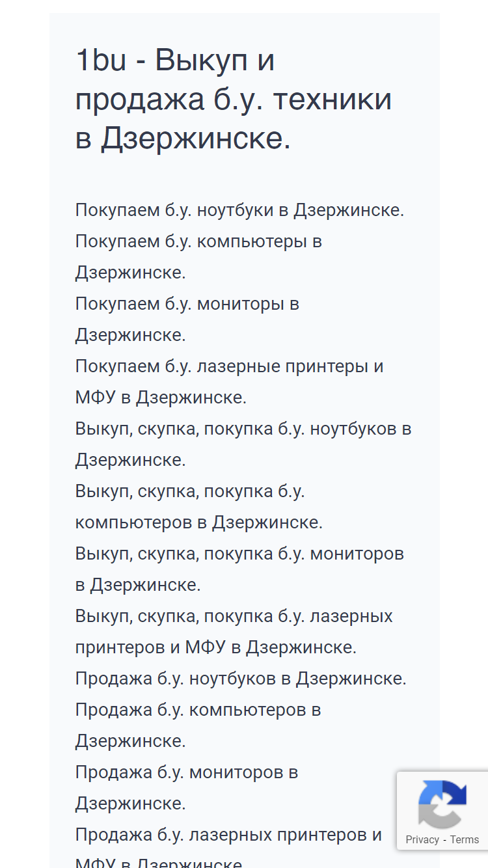
Task: Click text 'Покупаем б.у. лазерные принтеры и'
Action: 230,367
